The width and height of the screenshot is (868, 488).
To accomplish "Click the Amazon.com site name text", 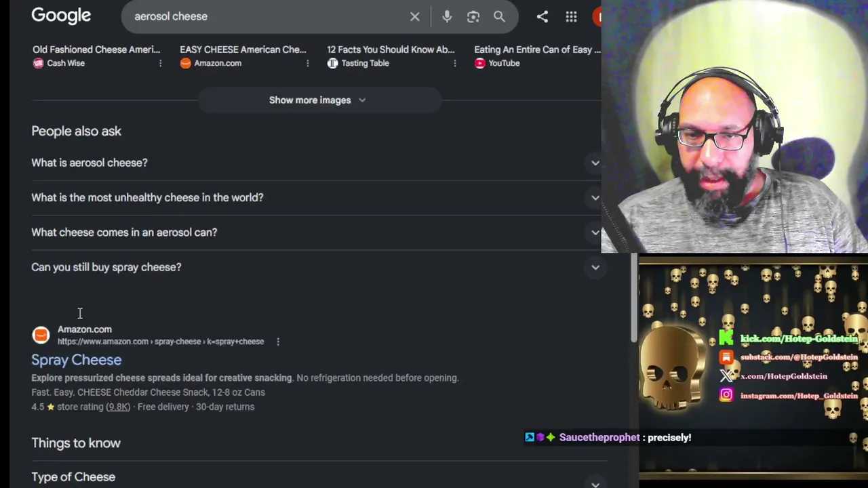I will (85, 329).
